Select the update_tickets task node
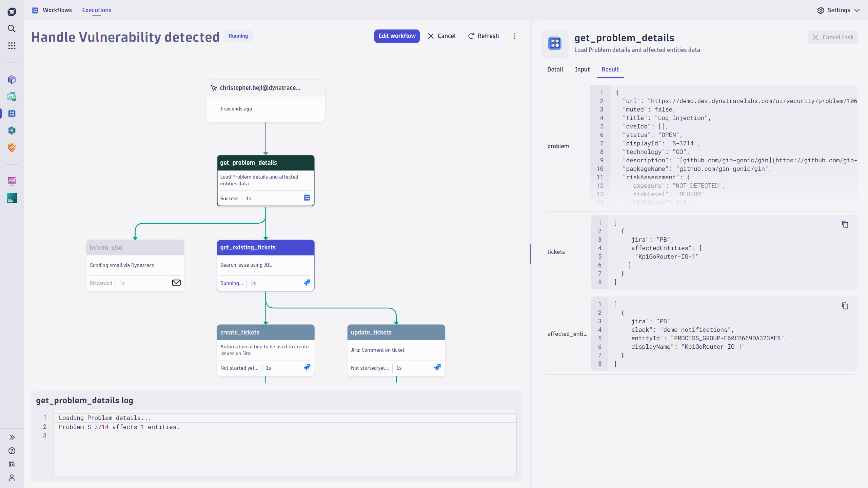The image size is (868, 488). (x=396, y=350)
